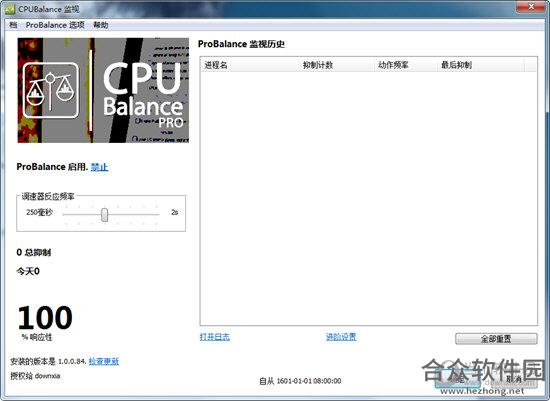Click the 2s slider maximum label

click(x=174, y=212)
